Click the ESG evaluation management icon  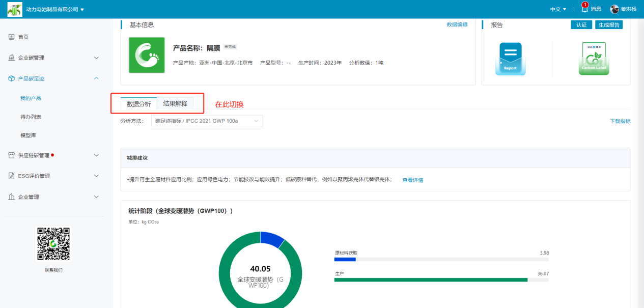[x=12, y=176]
